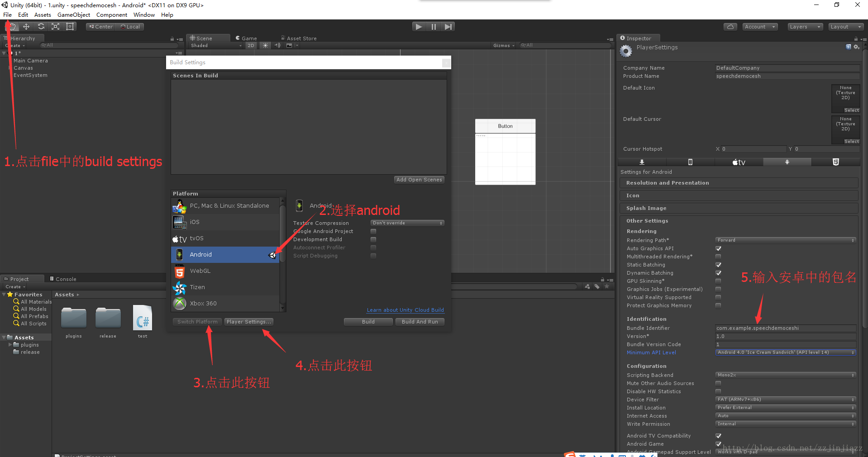Choose tvOS platform in list
The image size is (868, 457).
tap(225, 238)
